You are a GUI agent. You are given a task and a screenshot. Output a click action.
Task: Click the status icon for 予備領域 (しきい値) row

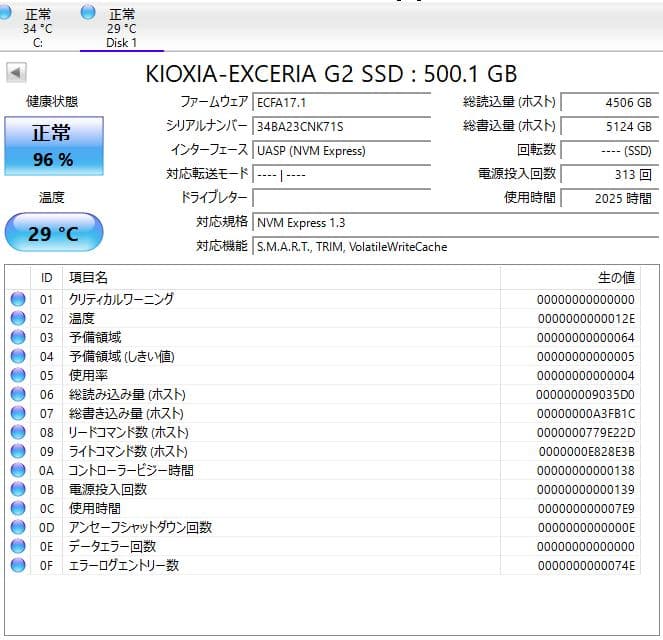click(18, 356)
